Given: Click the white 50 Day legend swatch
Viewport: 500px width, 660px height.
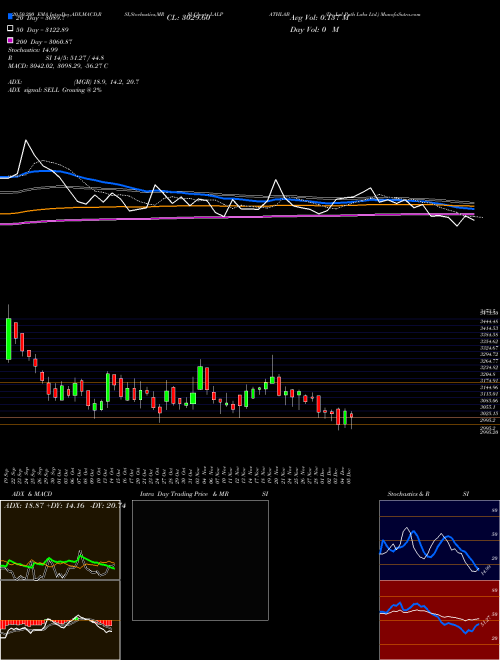Looking at the screenshot, I should click(10, 29).
